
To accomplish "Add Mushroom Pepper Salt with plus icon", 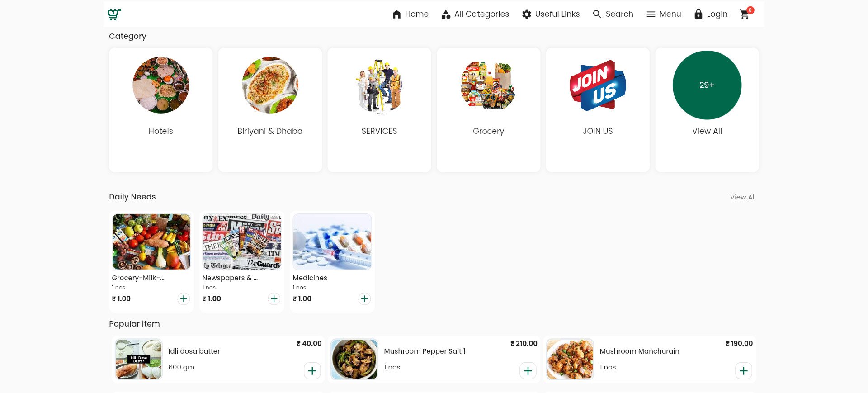I will pos(528,371).
